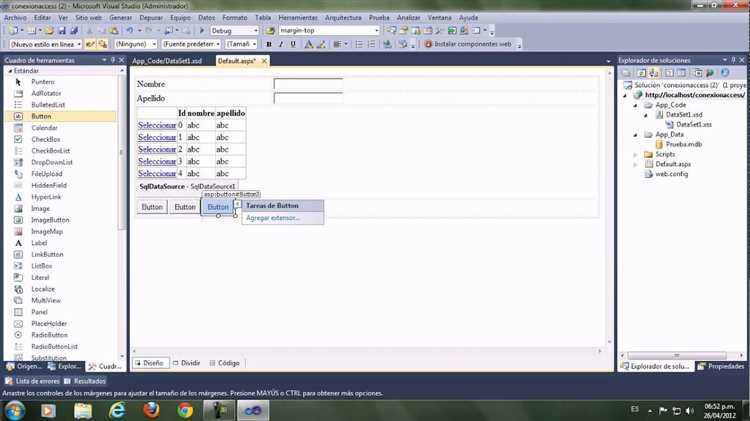
Task: Select Default.aspx in solution explorer
Action: (x=668, y=164)
